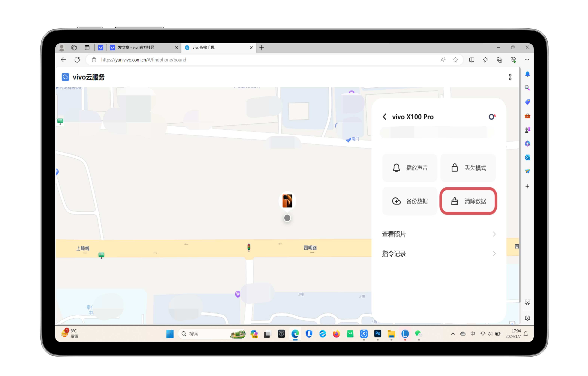Click the purple shop marker on map
The image size is (588, 376).
click(238, 294)
